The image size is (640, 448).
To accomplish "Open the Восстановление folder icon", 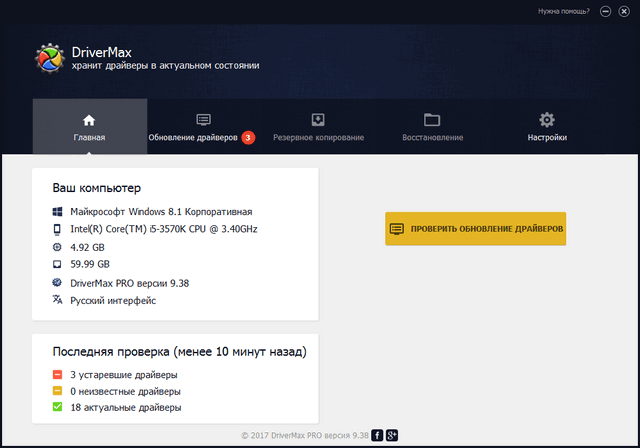I will coord(432,119).
